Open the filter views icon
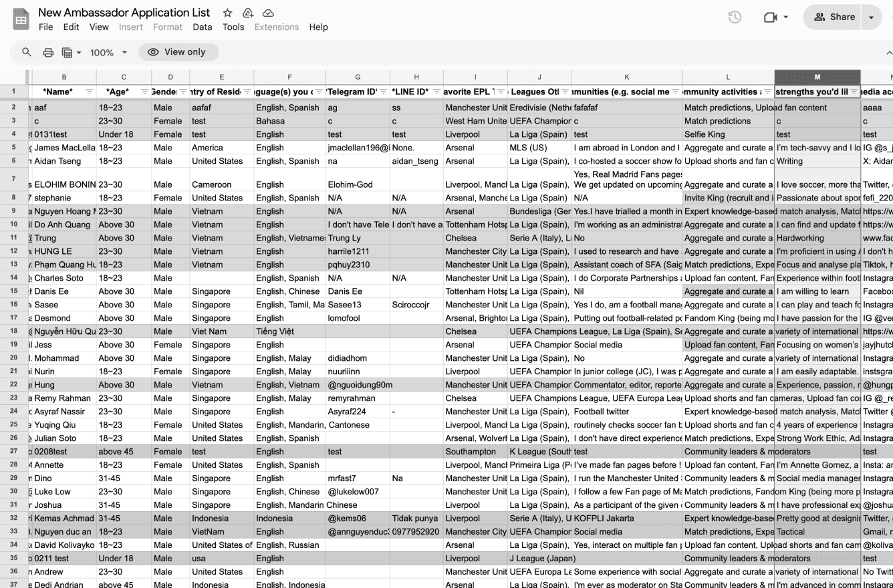 click(x=71, y=52)
